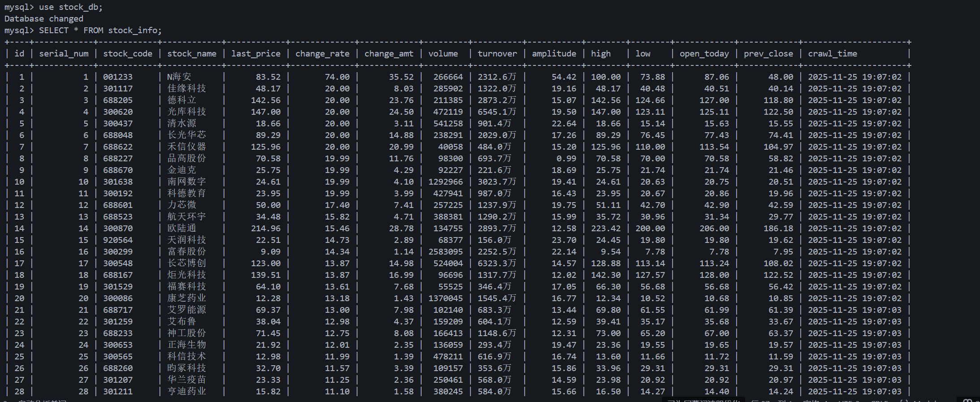Select the stock name '清水源'
Screen dimensions: 980x402
[182, 124]
